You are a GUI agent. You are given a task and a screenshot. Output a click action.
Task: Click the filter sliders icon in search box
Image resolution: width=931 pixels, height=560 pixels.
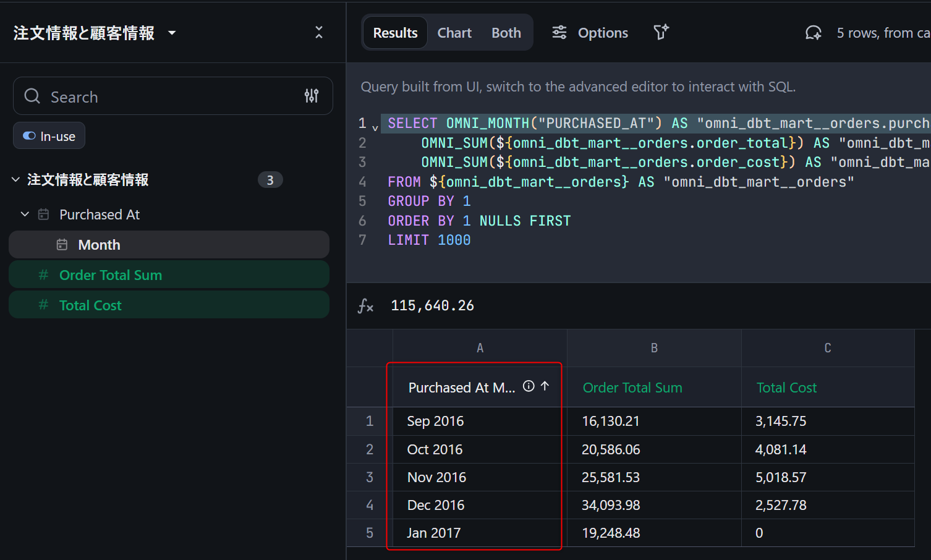click(312, 96)
